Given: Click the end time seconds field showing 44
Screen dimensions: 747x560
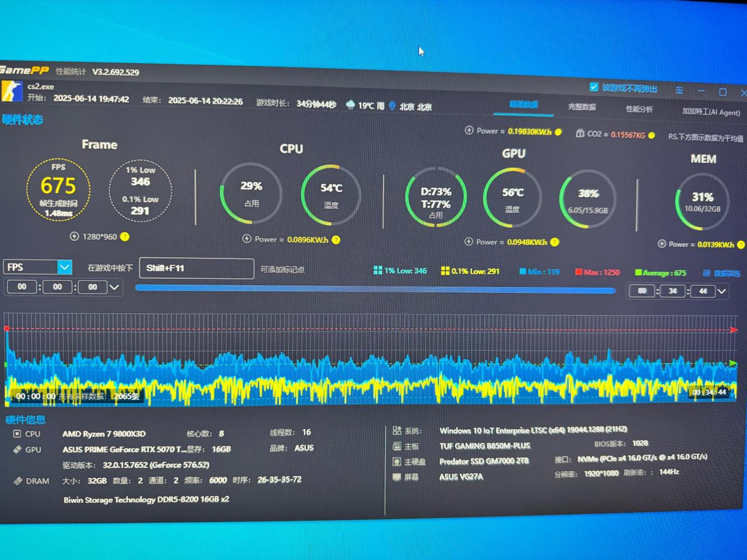Looking at the screenshot, I should (703, 291).
